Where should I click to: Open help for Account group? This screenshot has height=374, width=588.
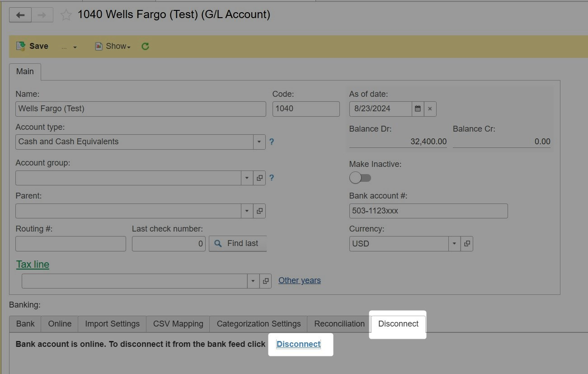click(x=272, y=178)
